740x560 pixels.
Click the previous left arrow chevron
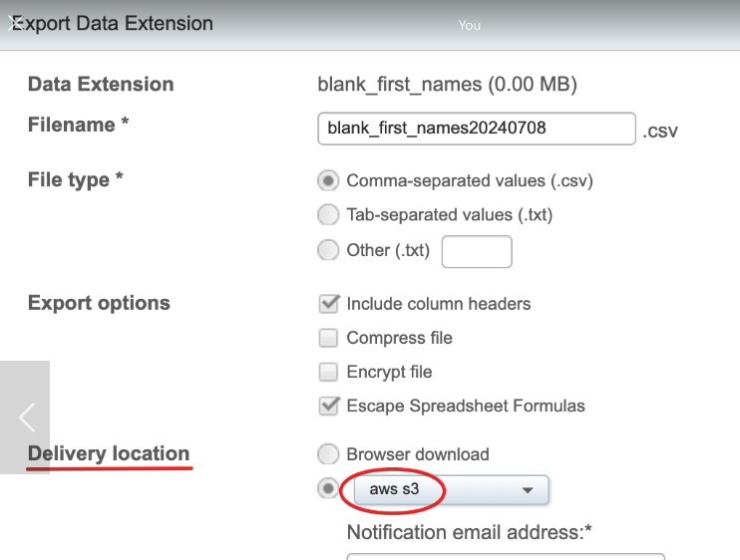(27, 417)
